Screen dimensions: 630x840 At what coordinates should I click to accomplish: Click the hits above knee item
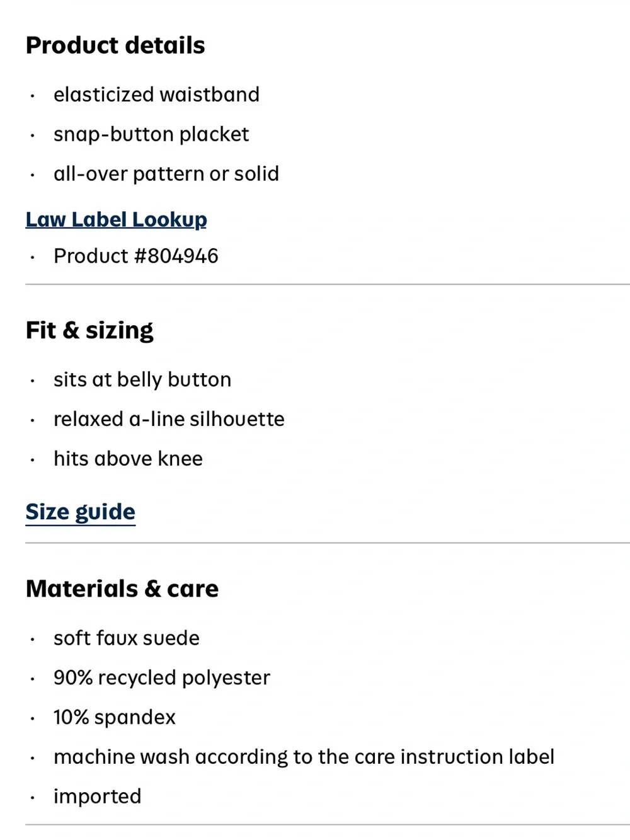point(128,459)
